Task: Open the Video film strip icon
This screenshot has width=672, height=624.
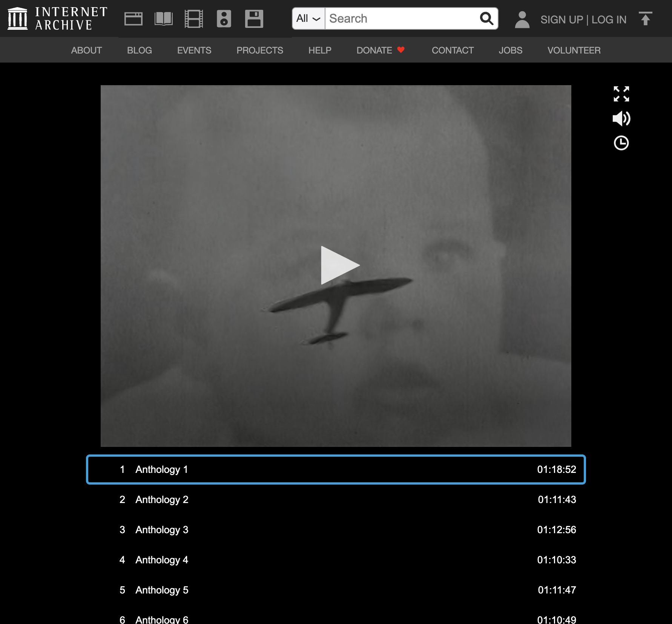Action: click(x=194, y=19)
